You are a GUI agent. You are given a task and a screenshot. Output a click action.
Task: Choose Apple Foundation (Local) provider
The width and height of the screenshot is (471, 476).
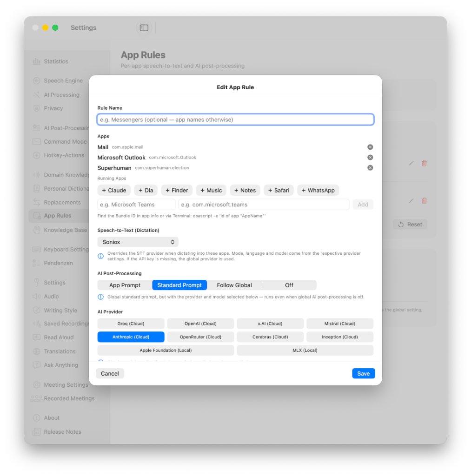point(166,350)
